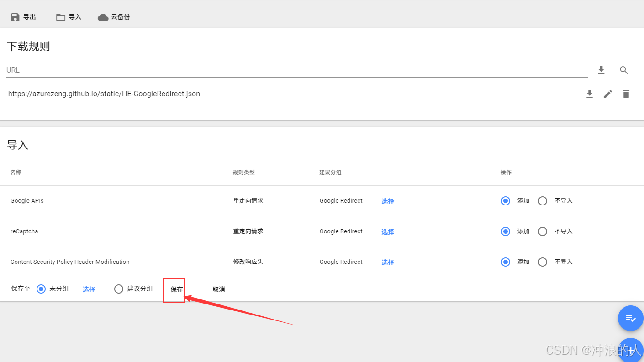This screenshot has width=644, height=362.
Task: Focus the URL input field
Action: click(x=297, y=70)
